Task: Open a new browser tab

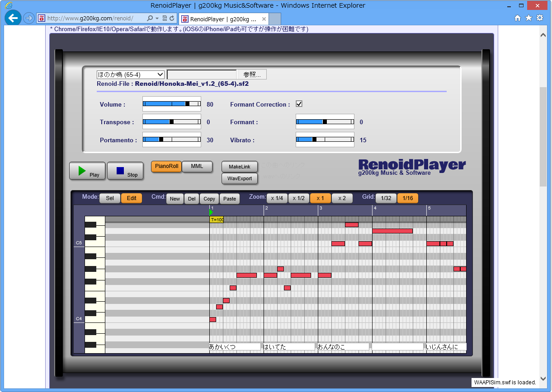Action: click(x=275, y=19)
